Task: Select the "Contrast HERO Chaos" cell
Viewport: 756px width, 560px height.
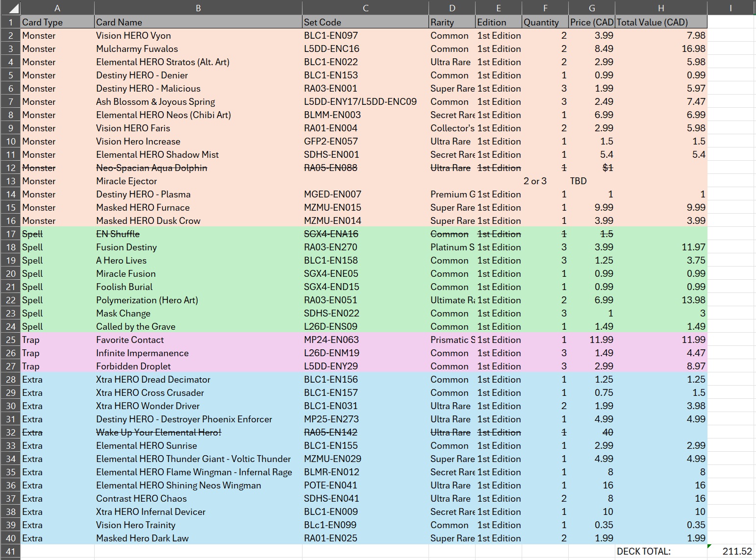Action: [198, 498]
